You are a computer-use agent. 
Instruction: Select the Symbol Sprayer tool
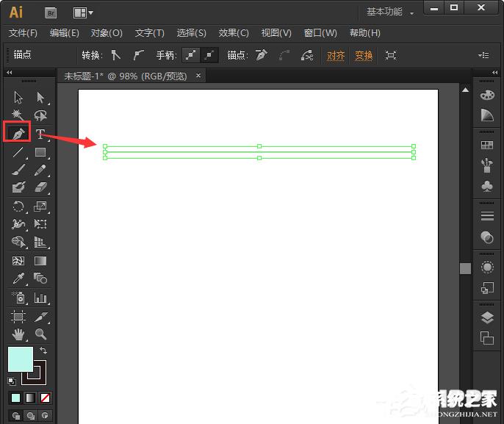(18, 298)
